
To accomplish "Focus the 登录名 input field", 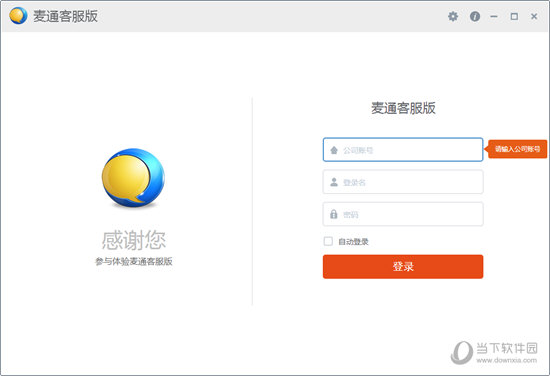I will 403,182.
